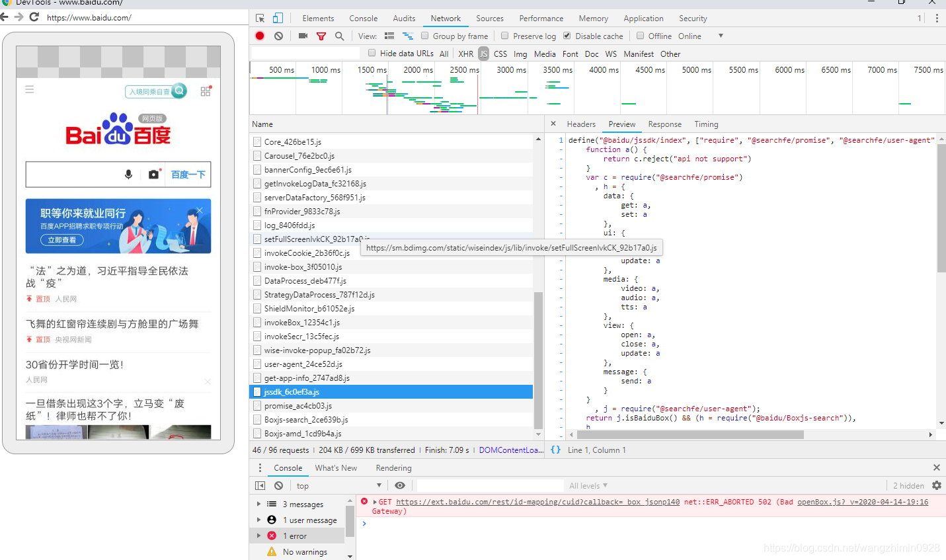Image resolution: width=946 pixels, height=560 pixels.
Task: Switch to Elements panel tab
Action: pos(318,19)
